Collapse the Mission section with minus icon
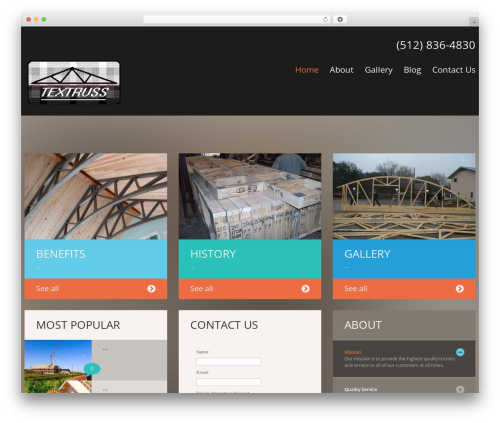 460,352
